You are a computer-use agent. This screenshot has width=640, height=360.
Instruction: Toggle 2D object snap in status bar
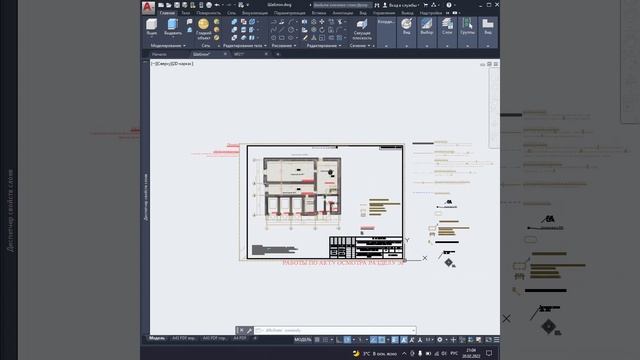tap(382, 340)
